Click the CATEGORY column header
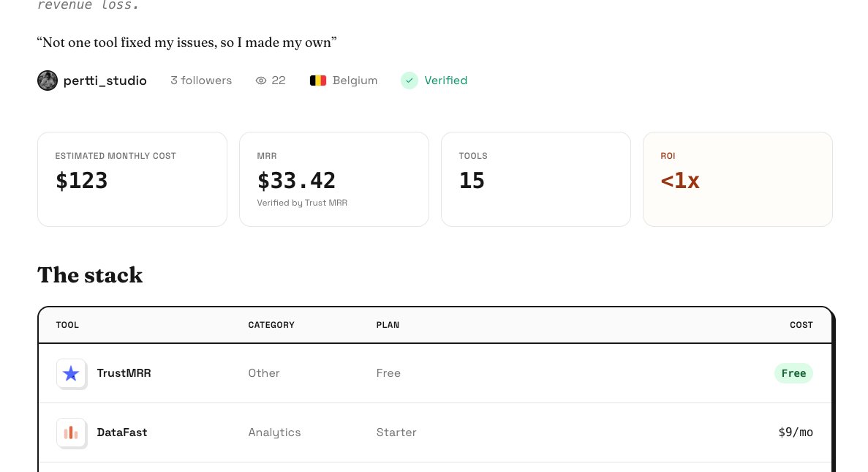The width and height of the screenshot is (868, 472). pyautogui.click(x=271, y=325)
